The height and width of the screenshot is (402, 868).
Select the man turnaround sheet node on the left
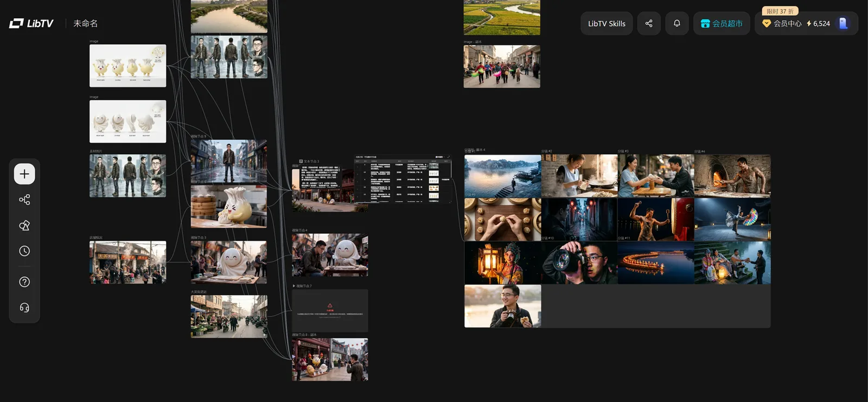tap(128, 176)
